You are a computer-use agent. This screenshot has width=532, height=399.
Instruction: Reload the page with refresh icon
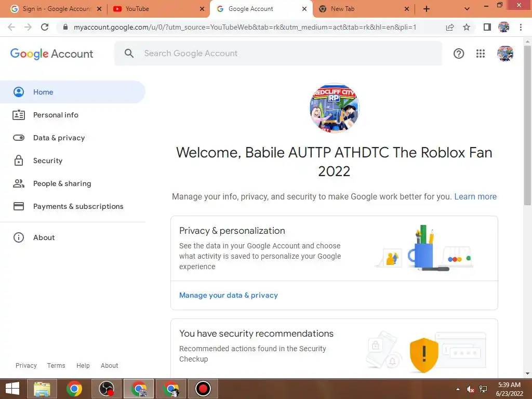[45, 27]
